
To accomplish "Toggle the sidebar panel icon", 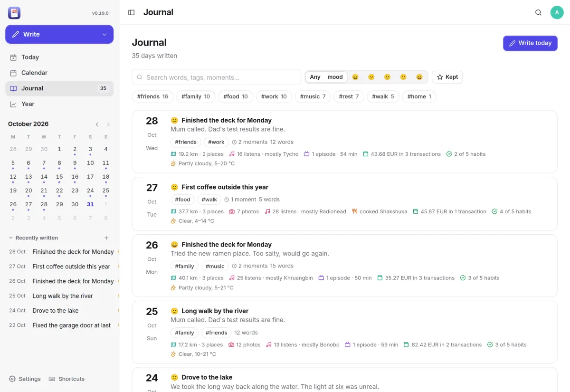I will [x=132, y=12].
